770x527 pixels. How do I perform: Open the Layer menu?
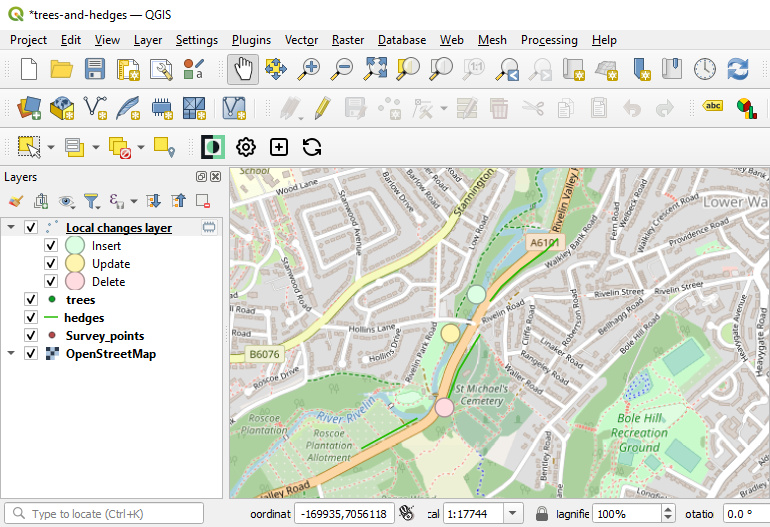point(148,40)
